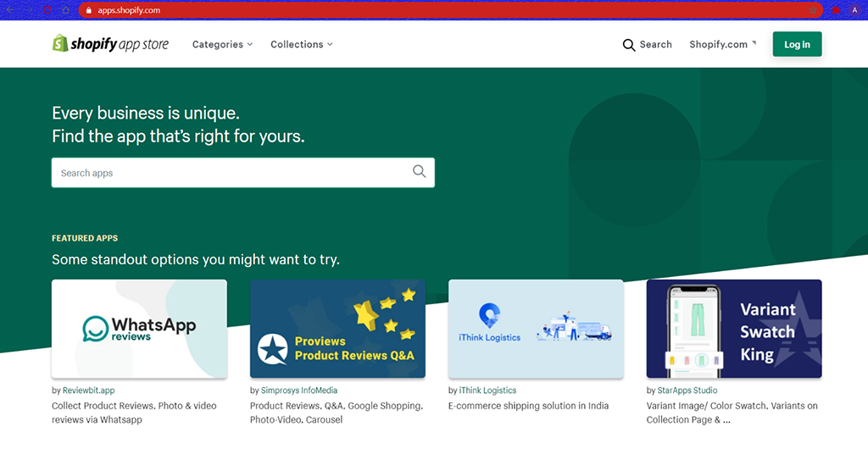
Task: Open the Proviews Product Reviews Q&A card
Action: pyautogui.click(x=337, y=329)
